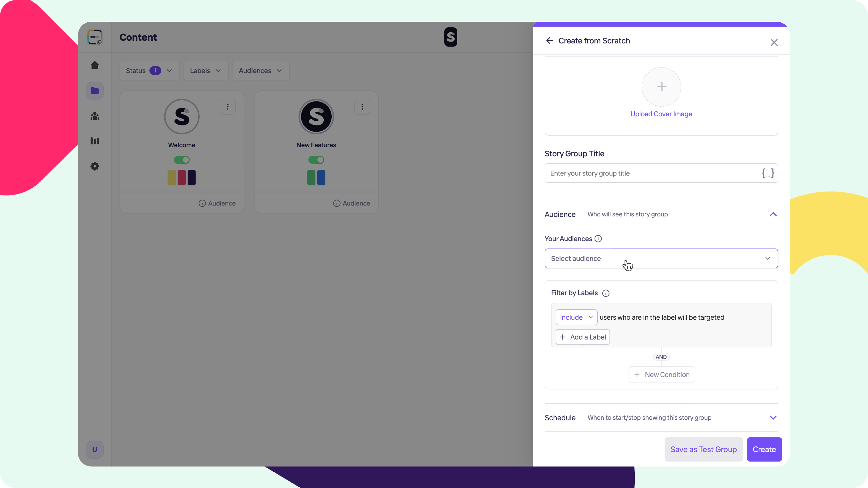Click the info icon beside Filter by Labels

[x=606, y=293]
